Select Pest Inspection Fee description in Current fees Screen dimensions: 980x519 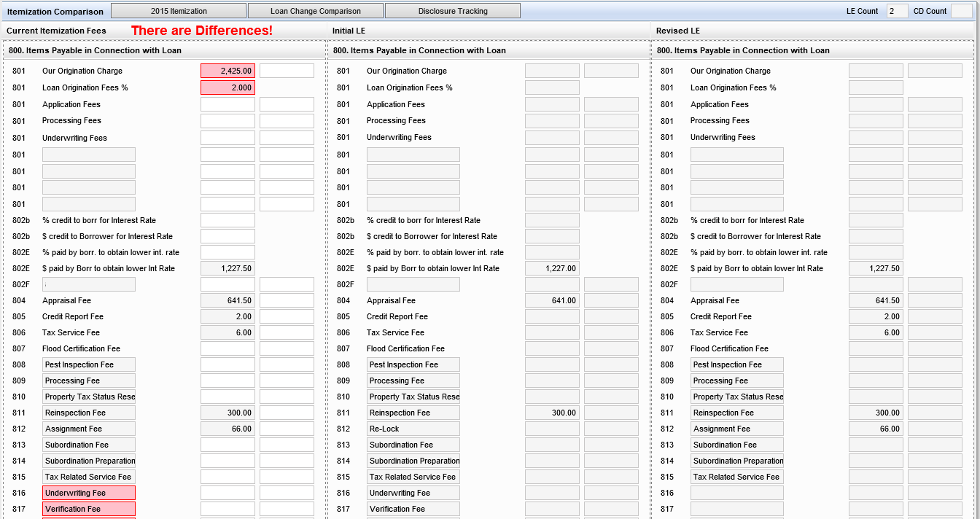[x=89, y=364]
